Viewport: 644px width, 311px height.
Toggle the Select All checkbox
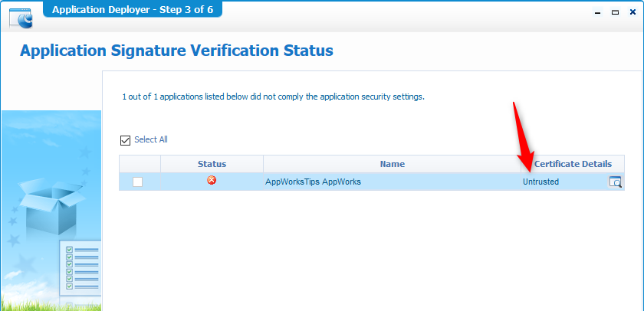coord(126,140)
